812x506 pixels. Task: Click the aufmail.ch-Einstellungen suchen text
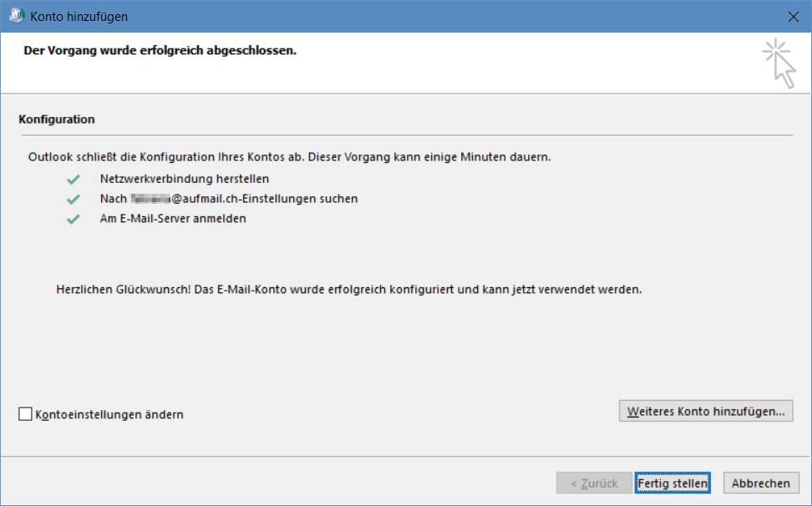(x=229, y=199)
